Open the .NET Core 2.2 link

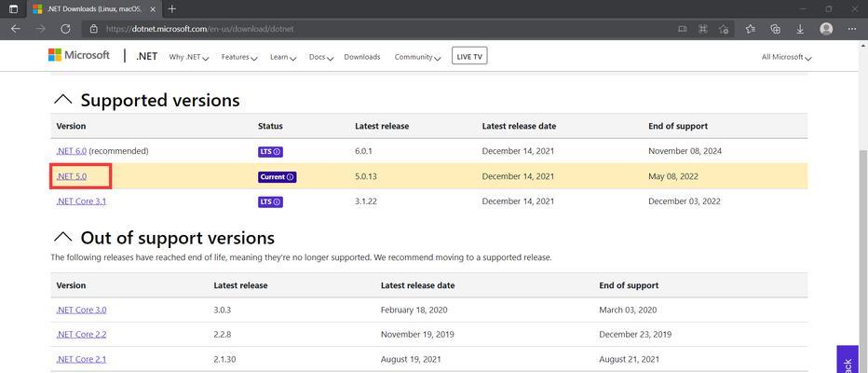pos(81,335)
